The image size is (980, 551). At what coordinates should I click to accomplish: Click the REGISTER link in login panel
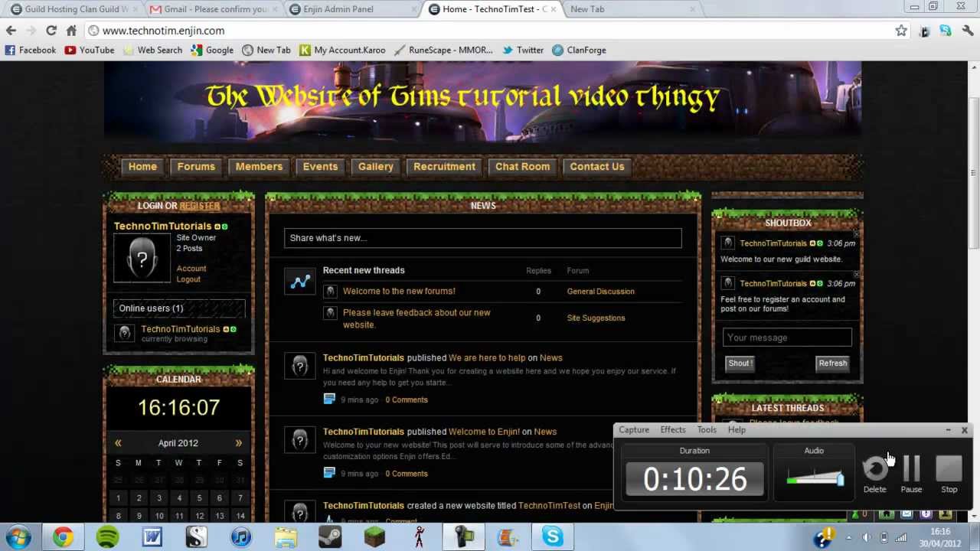tap(200, 206)
